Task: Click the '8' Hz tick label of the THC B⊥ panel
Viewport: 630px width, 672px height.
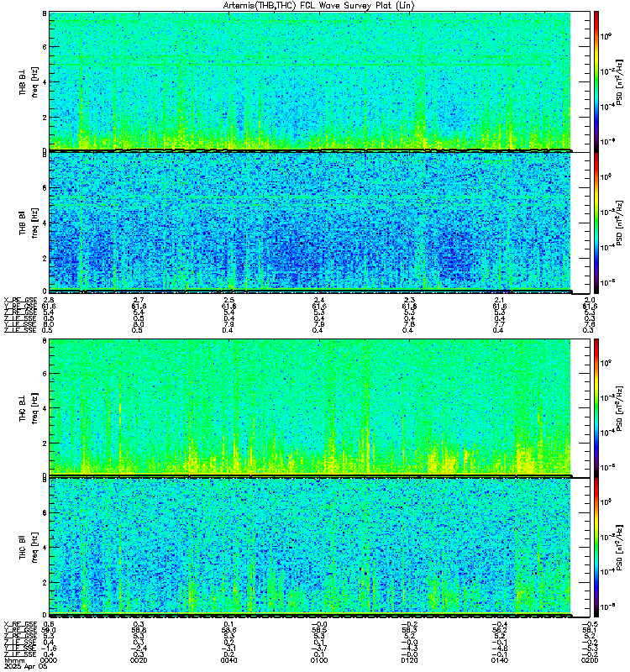Action: pos(45,341)
